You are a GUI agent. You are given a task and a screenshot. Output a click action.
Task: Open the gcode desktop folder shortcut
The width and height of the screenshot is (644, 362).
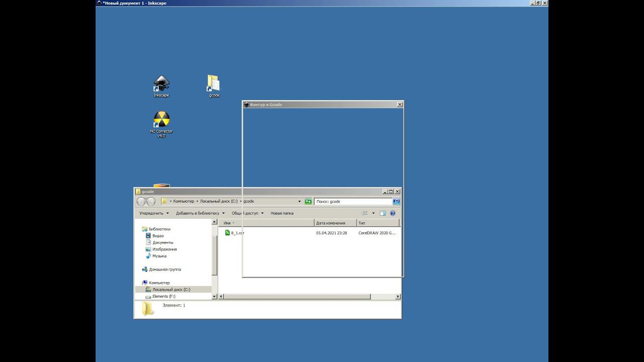coord(213,86)
